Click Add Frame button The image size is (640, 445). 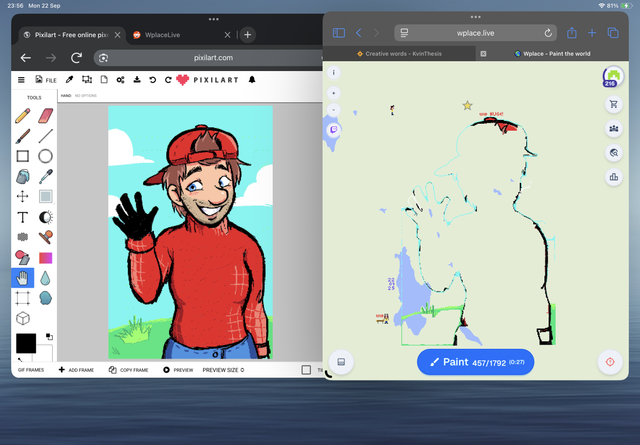click(76, 370)
